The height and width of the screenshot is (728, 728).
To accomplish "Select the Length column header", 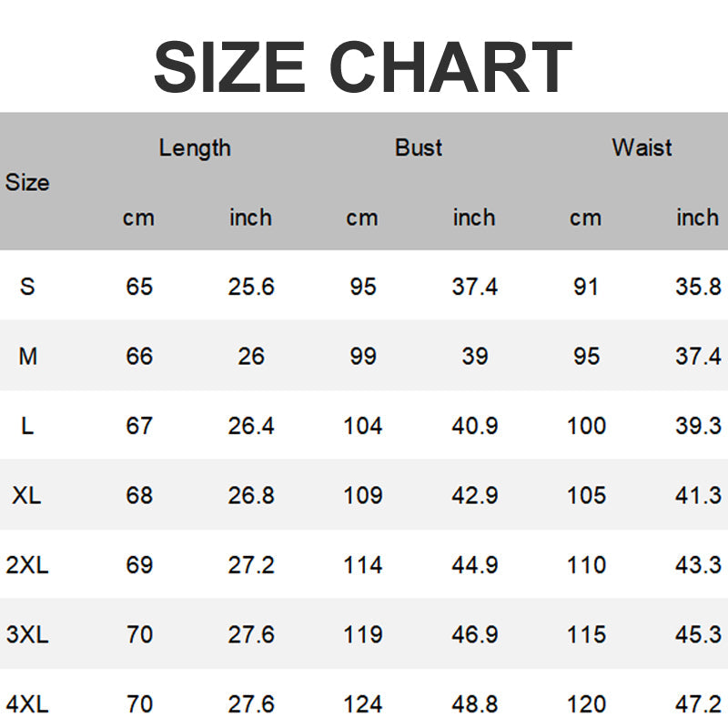I will (x=195, y=147).
